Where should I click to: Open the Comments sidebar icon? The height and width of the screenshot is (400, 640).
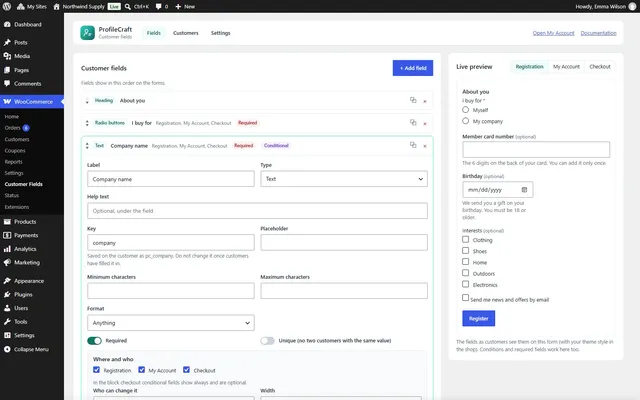7,84
